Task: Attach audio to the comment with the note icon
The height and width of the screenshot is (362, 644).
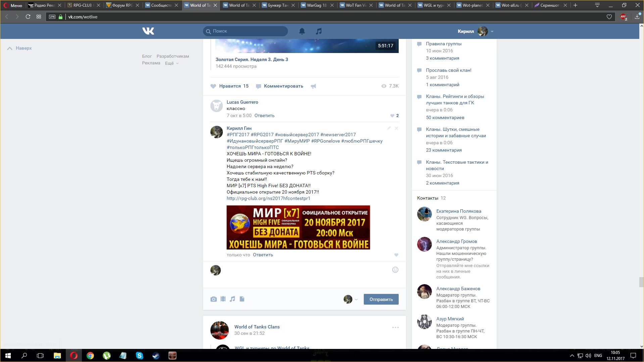Action: (232, 299)
